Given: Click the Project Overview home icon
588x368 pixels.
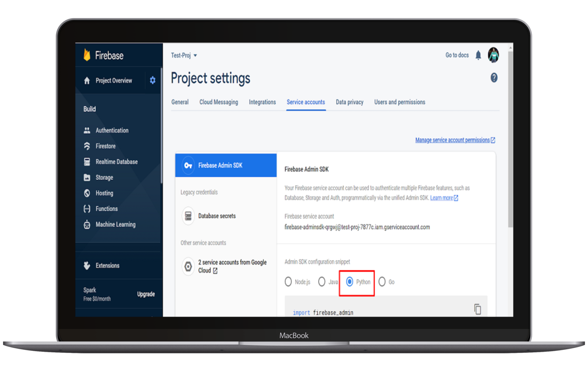Looking at the screenshot, I should 87,80.
